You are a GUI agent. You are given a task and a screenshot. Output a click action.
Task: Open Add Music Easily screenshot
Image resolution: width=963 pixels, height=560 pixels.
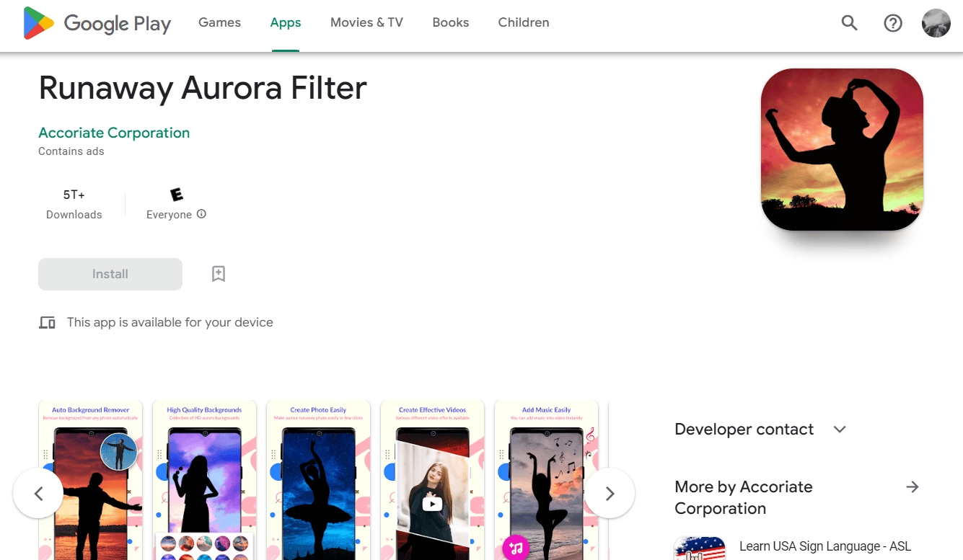[x=546, y=480]
